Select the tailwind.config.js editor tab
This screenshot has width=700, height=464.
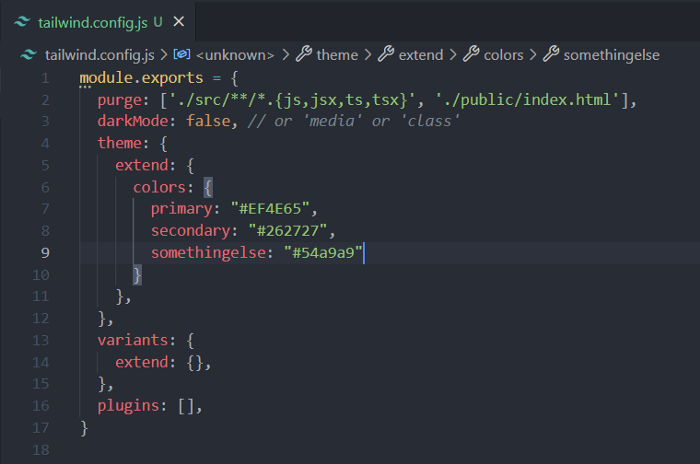point(98,21)
